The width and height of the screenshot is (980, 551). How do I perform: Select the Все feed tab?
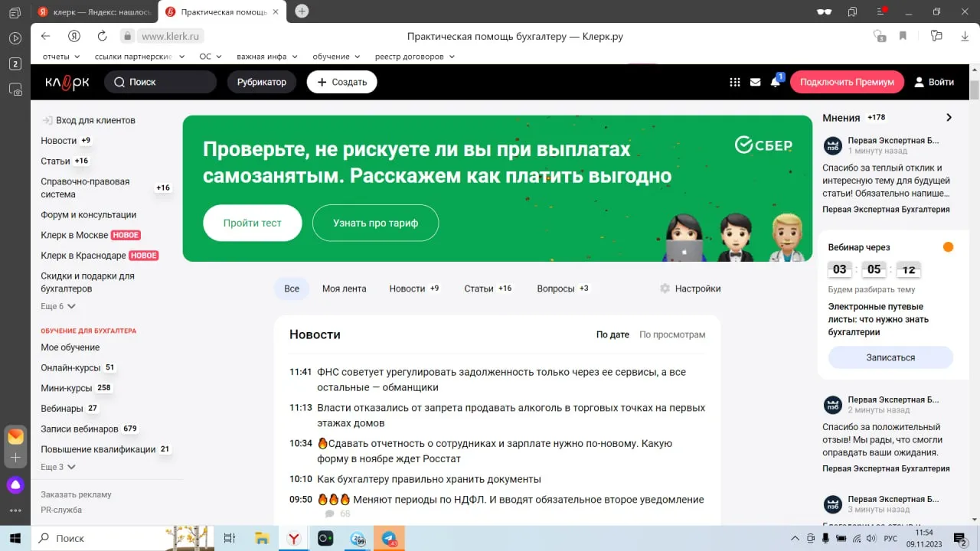click(292, 289)
